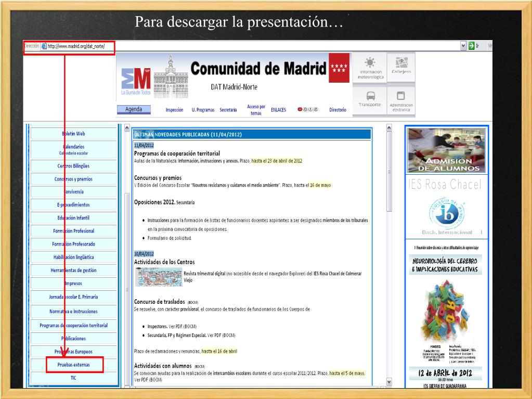Open the U. Programas menu
The width and height of the screenshot is (532, 399).
click(x=203, y=110)
